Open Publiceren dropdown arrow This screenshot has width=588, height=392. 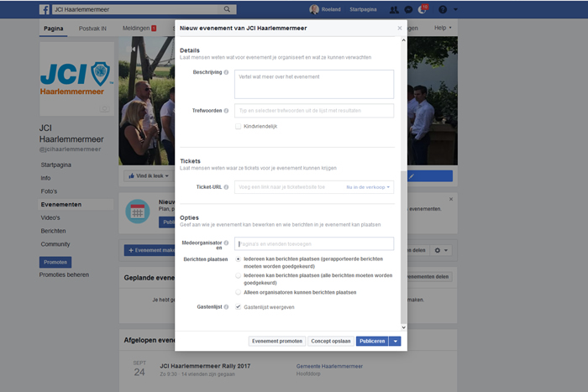click(396, 341)
